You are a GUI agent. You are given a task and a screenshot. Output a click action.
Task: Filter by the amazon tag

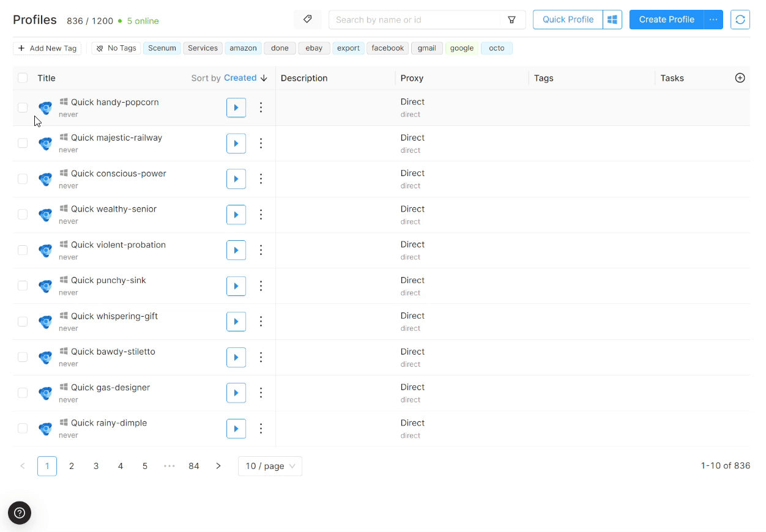coord(243,48)
